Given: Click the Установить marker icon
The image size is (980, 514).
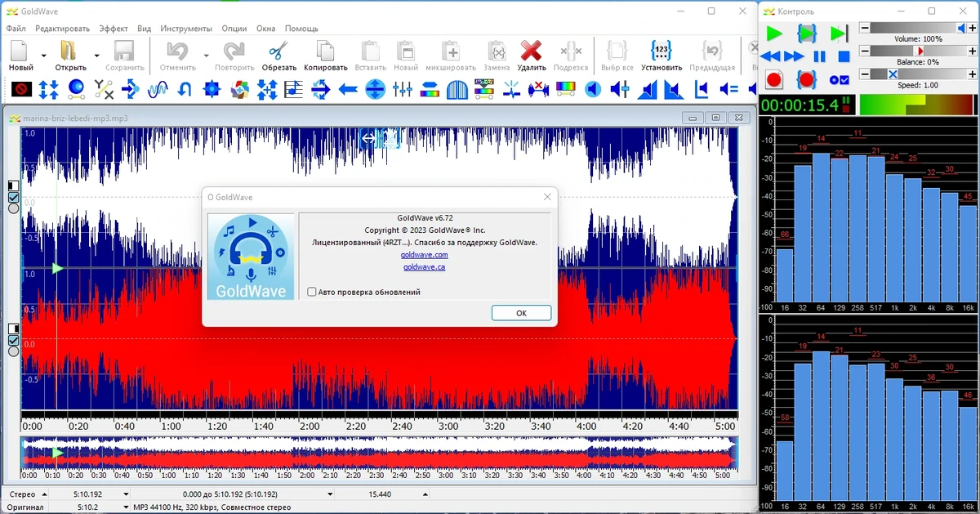Looking at the screenshot, I should [x=661, y=51].
